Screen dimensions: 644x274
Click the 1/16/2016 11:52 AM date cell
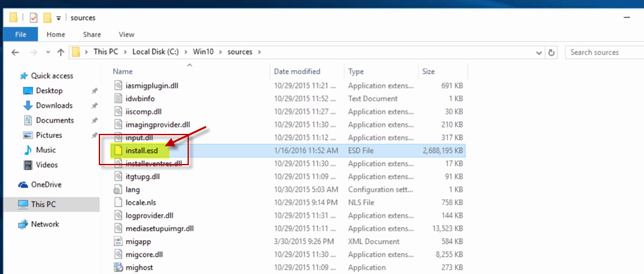pos(306,151)
